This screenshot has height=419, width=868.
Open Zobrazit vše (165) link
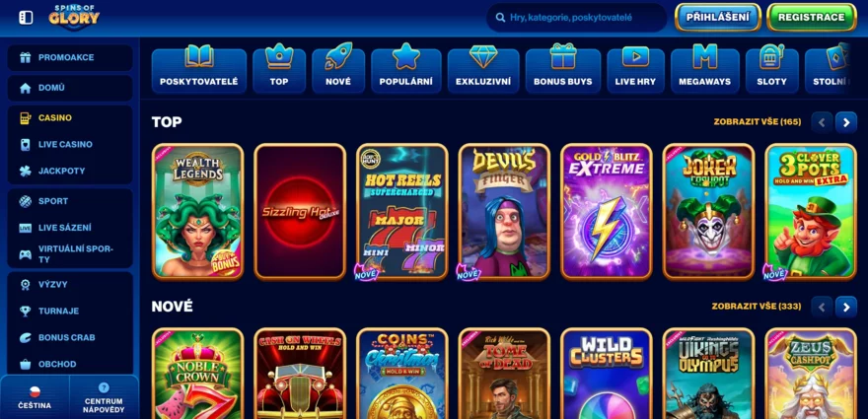click(757, 122)
